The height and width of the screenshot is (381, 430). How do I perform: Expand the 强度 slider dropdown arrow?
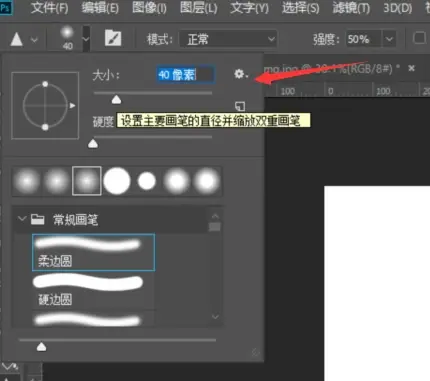(389, 39)
